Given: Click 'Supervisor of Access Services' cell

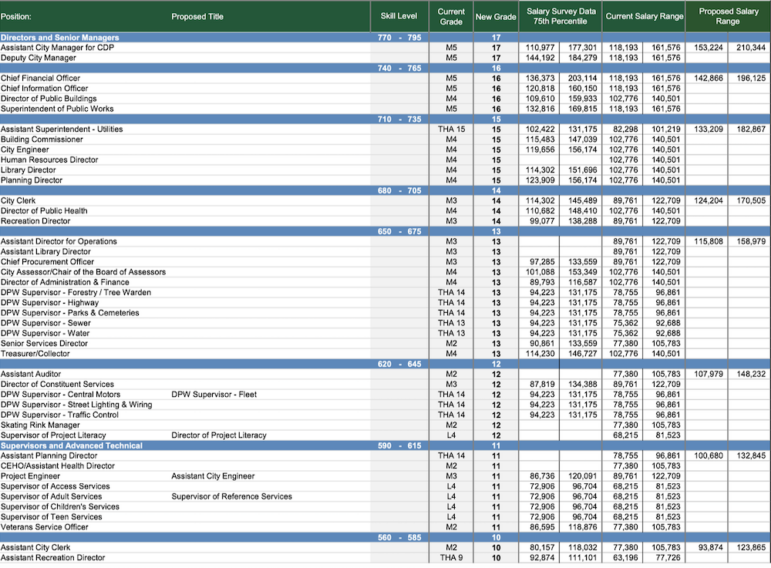Looking at the screenshot, I should tap(55, 486).
